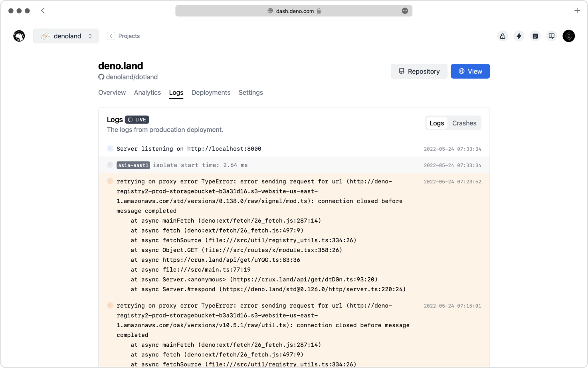Viewport: 588px width, 368px height.
Task: Click the lock/security icon in top bar
Action: coord(503,36)
